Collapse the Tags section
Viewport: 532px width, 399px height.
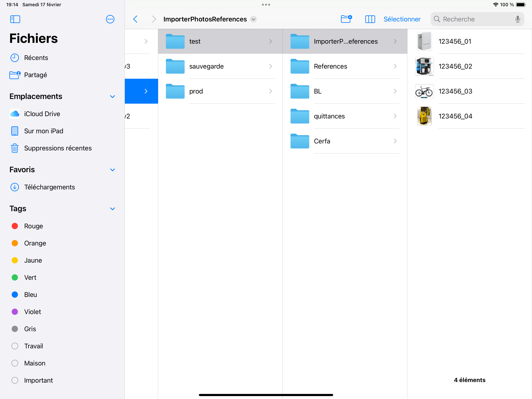112,209
